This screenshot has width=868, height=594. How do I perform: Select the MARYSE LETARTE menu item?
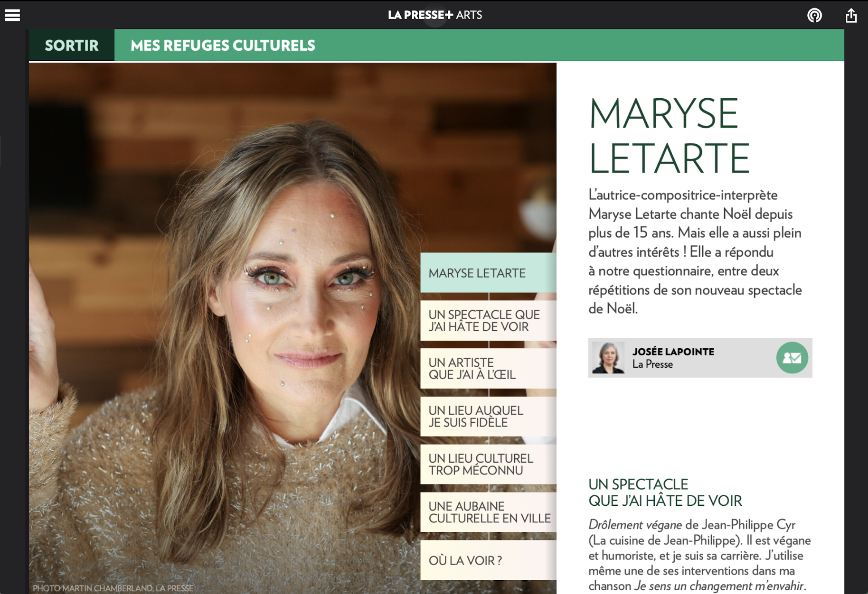pos(488,273)
